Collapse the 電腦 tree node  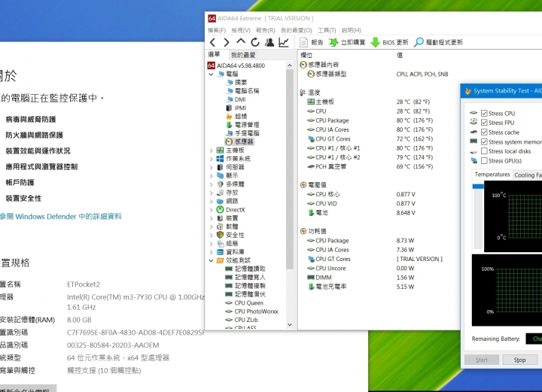(212, 74)
